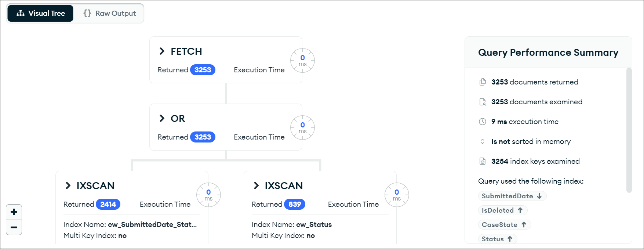The image size is (644, 249).
Task: Click the sorted in memory arrows icon
Action: tap(483, 141)
